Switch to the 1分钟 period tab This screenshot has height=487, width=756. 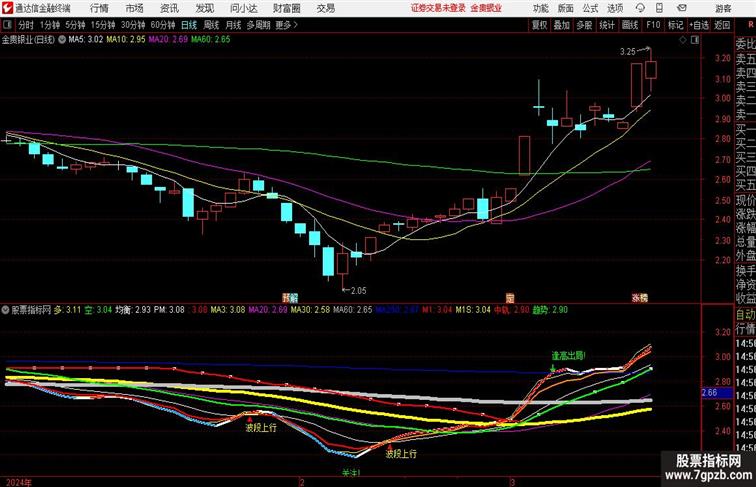[x=50, y=25]
